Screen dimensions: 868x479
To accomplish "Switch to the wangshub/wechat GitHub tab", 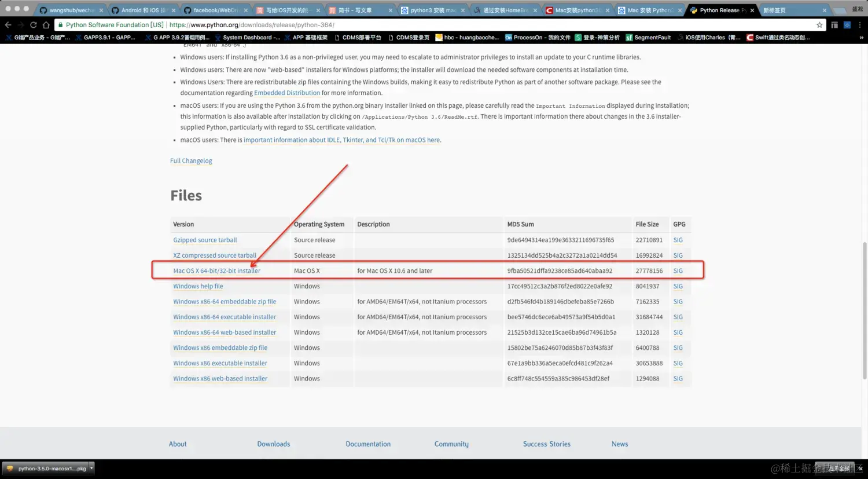I will [x=71, y=10].
